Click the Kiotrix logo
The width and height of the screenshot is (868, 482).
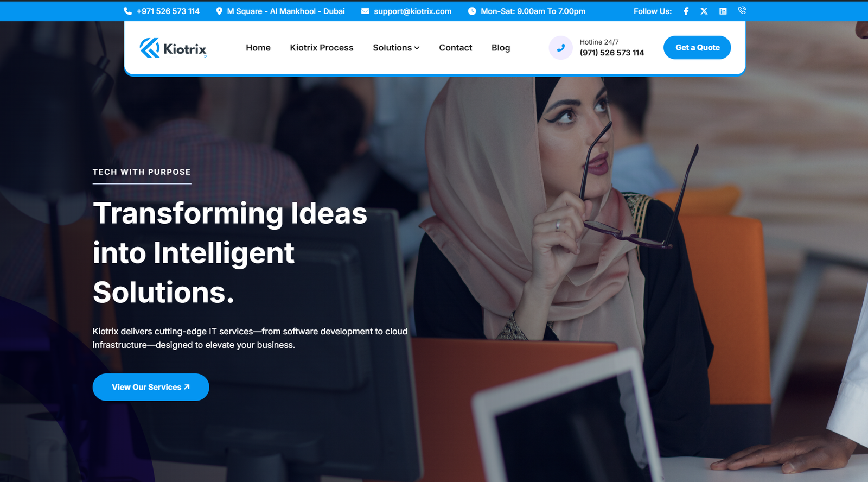coord(173,48)
